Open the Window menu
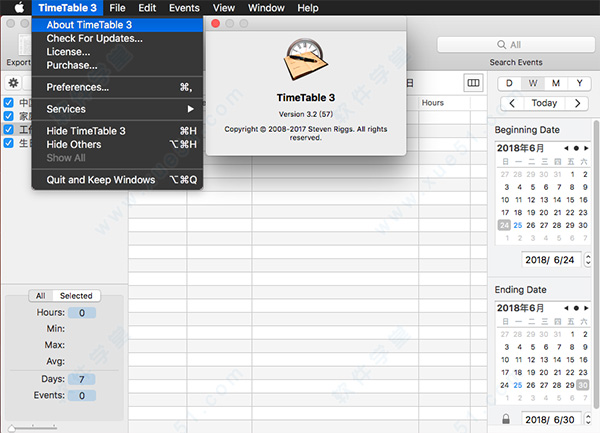Image resolution: width=600 pixels, height=433 pixels. 266,8
